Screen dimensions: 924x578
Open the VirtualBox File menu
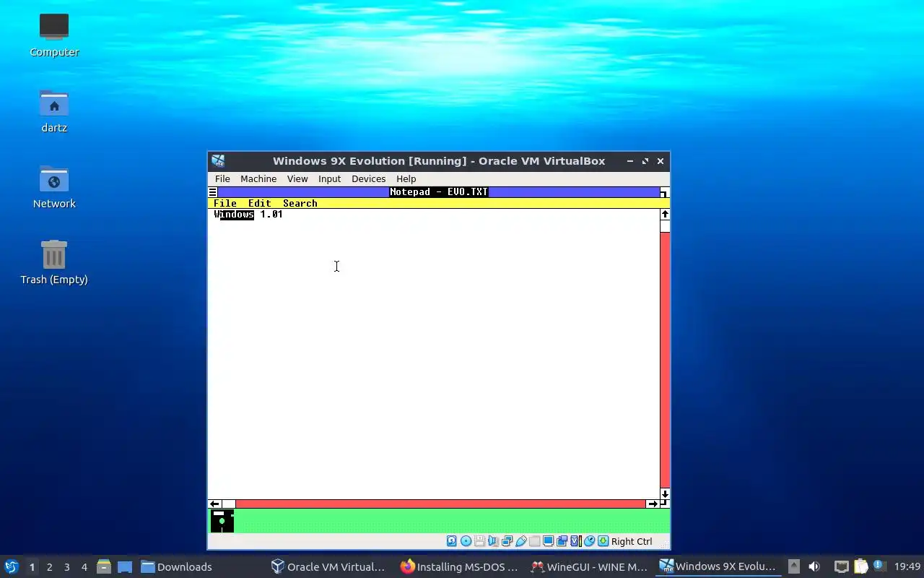222,178
